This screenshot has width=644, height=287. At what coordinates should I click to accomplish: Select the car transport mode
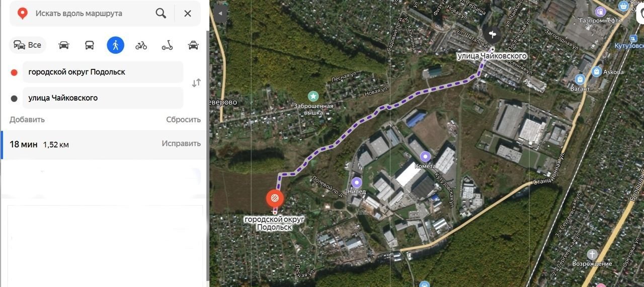coord(64,45)
